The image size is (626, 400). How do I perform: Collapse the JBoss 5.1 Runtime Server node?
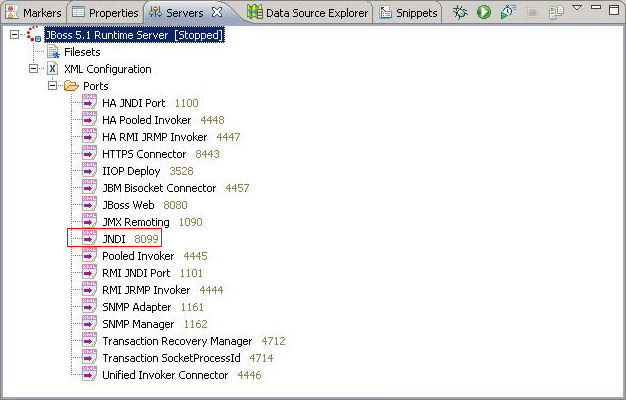pyautogui.click(x=15, y=35)
